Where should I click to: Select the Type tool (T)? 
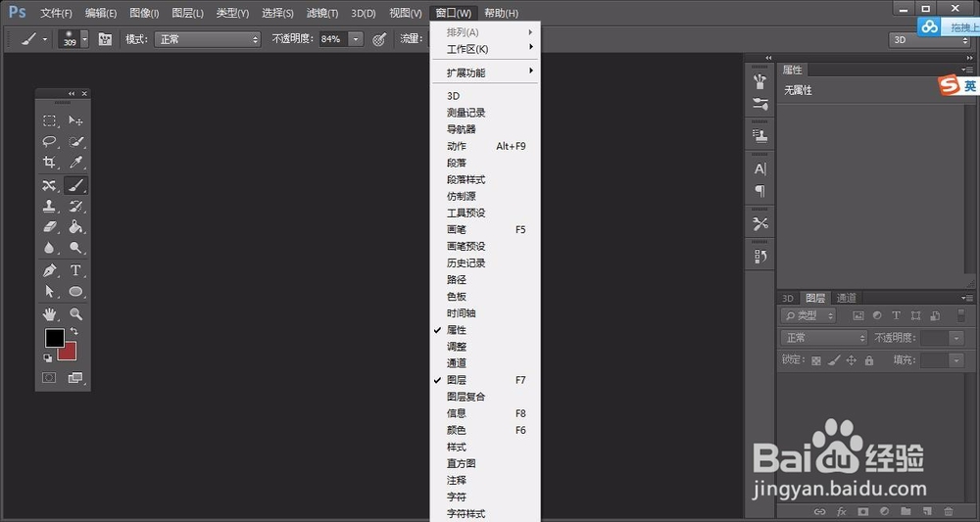point(75,270)
